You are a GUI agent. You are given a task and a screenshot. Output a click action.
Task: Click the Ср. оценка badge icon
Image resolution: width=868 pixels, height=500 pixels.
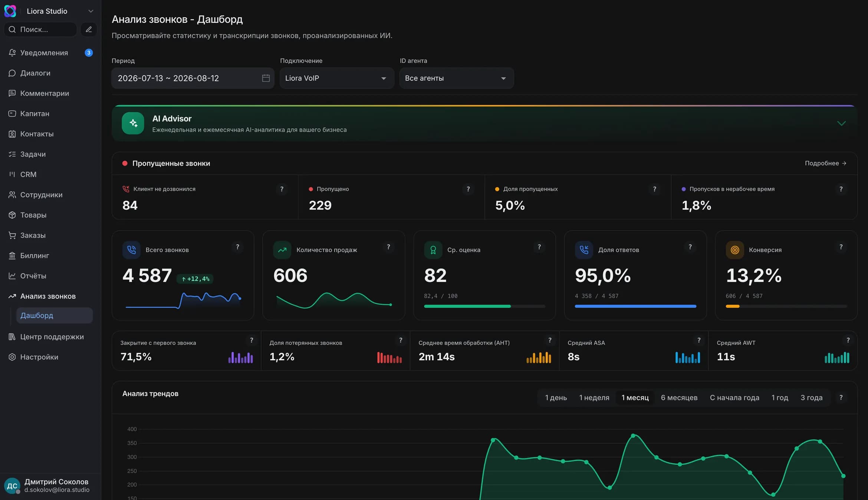pos(433,250)
